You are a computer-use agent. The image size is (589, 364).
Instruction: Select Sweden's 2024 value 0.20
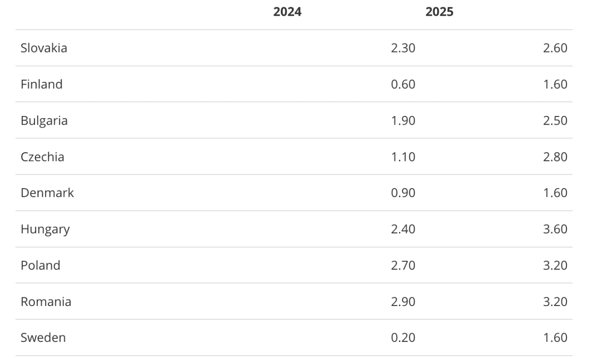[x=403, y=338]
